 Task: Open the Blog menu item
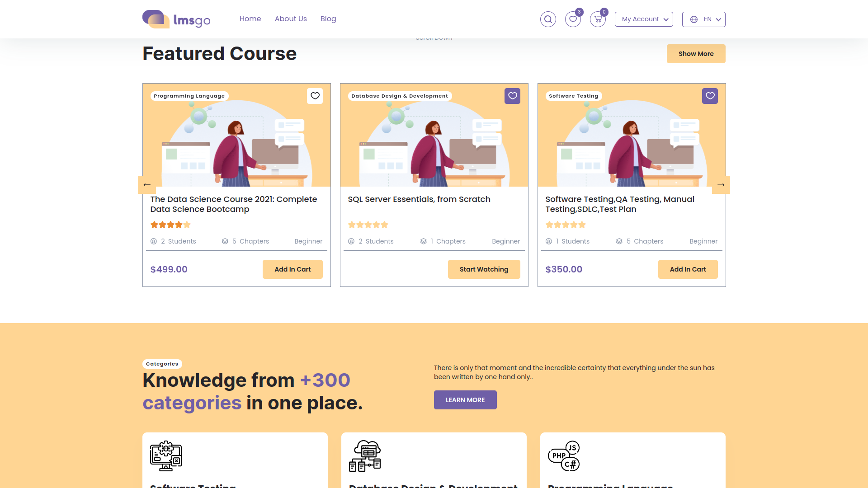pos(328,19)
